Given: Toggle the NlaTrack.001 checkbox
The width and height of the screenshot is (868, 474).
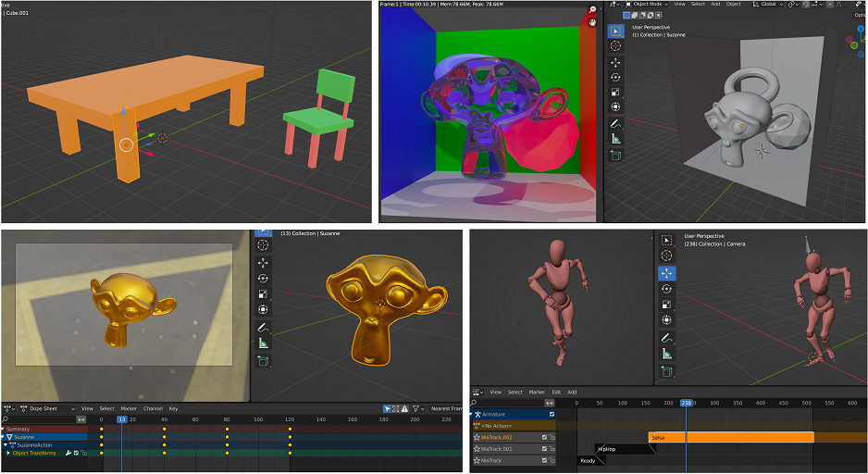Looking at the screenshot, I should (x=545, y=449).
